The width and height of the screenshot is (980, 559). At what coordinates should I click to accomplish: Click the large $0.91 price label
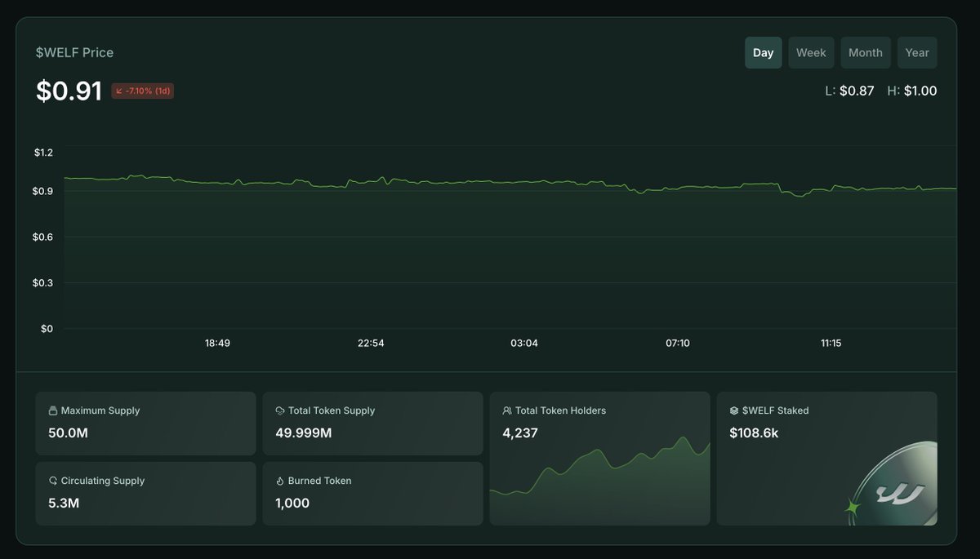(x=69, y=91)
